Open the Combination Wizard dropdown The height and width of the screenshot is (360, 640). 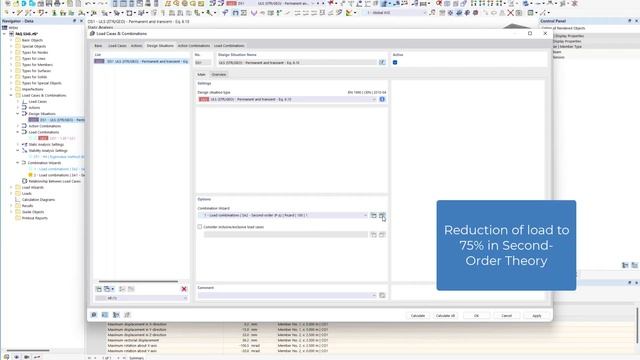365,215
